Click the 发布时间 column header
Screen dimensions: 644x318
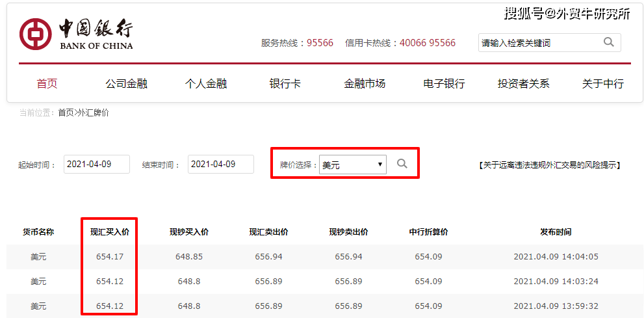click(x=556, y=232)
